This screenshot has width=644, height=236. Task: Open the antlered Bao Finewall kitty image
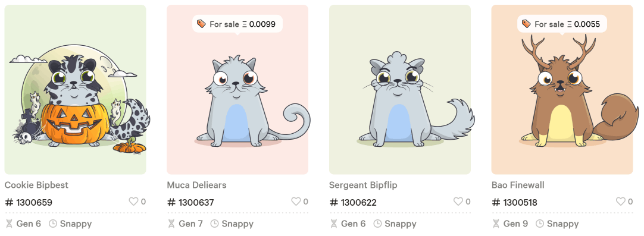pos(562,90)
